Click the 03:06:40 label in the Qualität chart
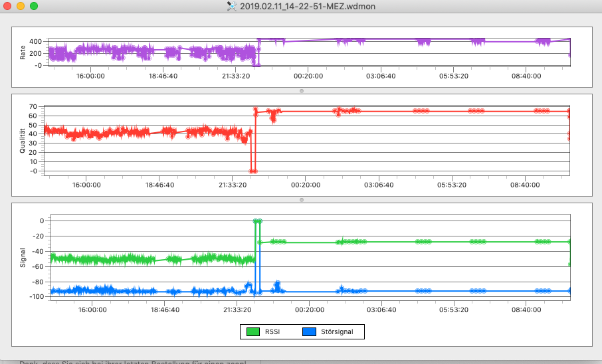The width and height of the screenshot is (602, 364). (x=378, y=185)
